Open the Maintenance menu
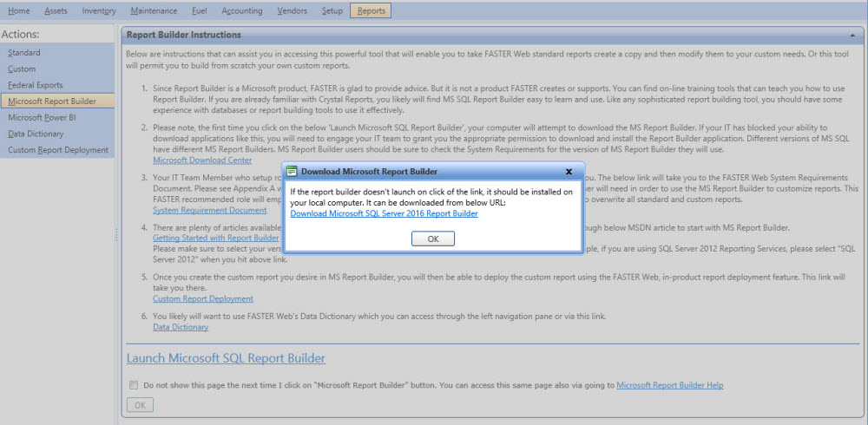This screenshot has height=425, width=868. click(154, 10)
